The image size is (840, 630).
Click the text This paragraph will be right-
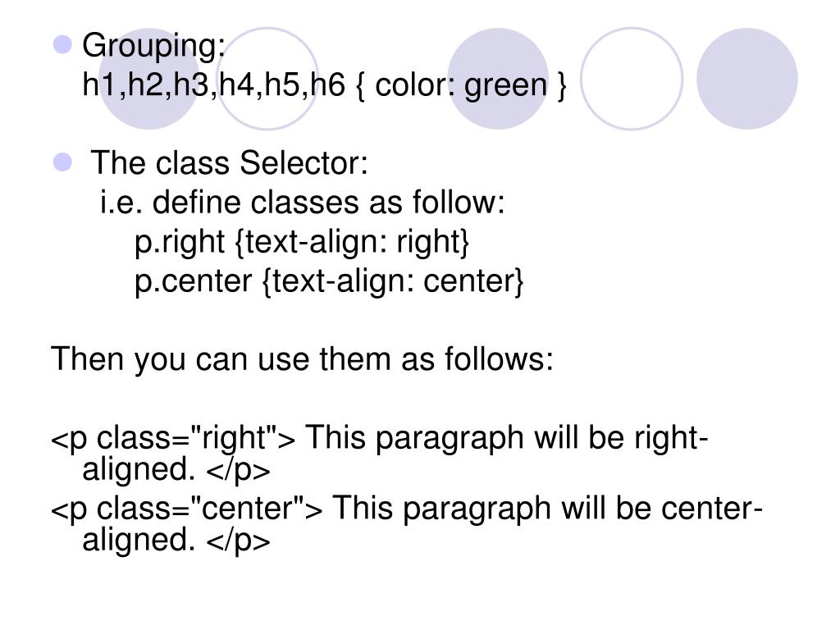coord(507,438)
